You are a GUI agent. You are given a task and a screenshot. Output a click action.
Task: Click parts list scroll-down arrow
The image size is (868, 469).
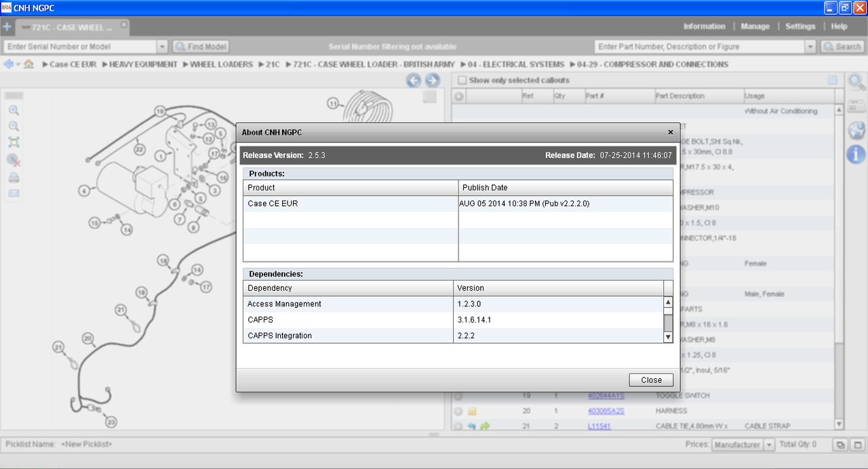[x=839, y=424]
